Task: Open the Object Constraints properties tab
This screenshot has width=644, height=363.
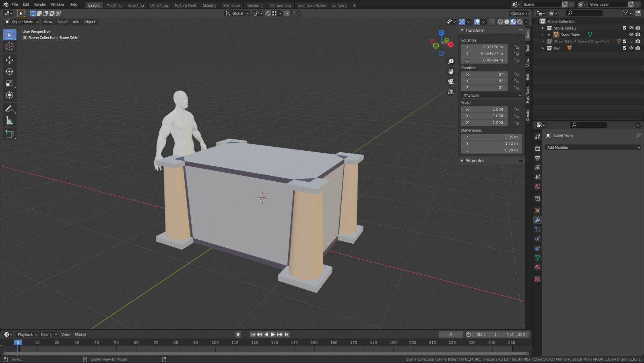Action: coord(537,248)
